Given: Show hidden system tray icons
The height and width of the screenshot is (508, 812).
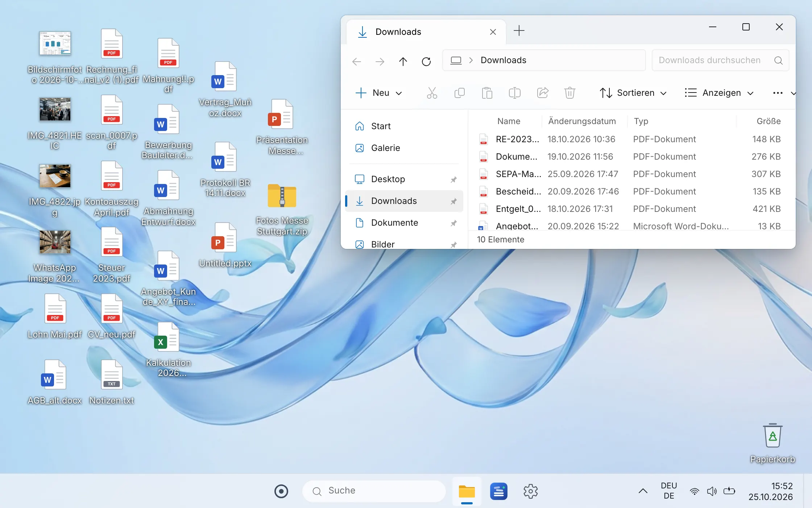Looking at the screenshot, I should pos(643,491).
